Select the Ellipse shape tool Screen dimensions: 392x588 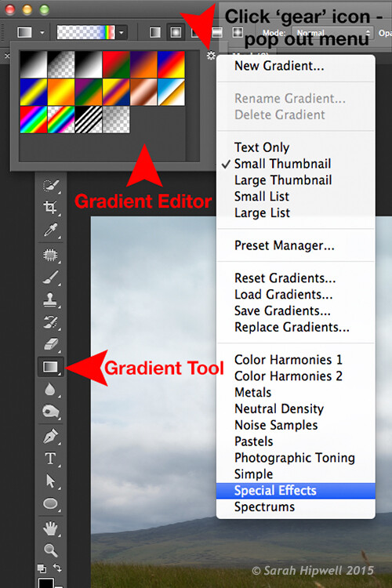50,503
